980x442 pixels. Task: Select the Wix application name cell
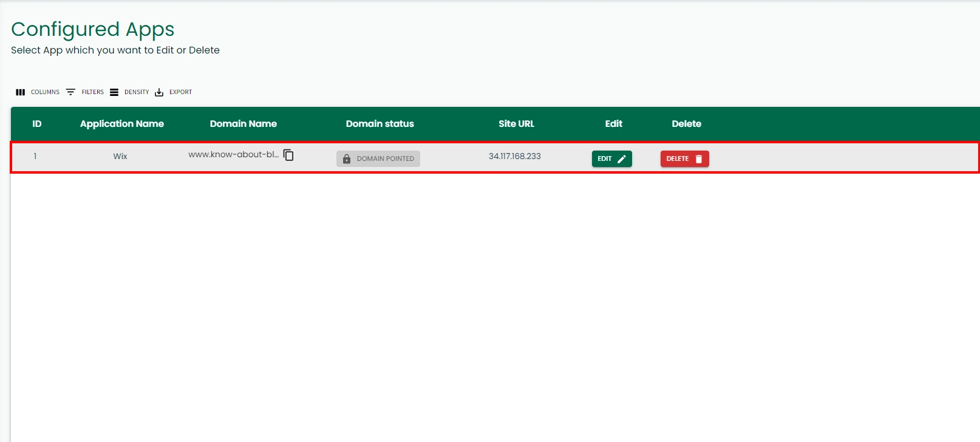120,157
